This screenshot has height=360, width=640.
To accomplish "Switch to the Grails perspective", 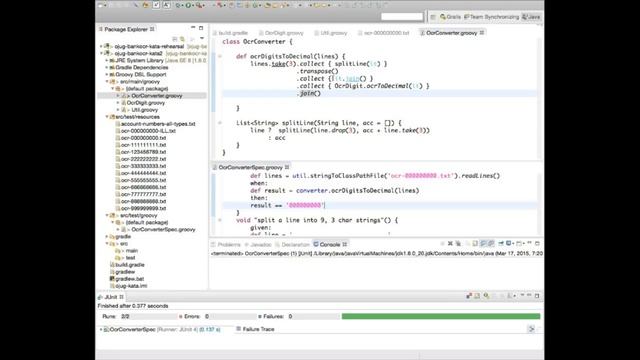I will click(x=450, y=17).
